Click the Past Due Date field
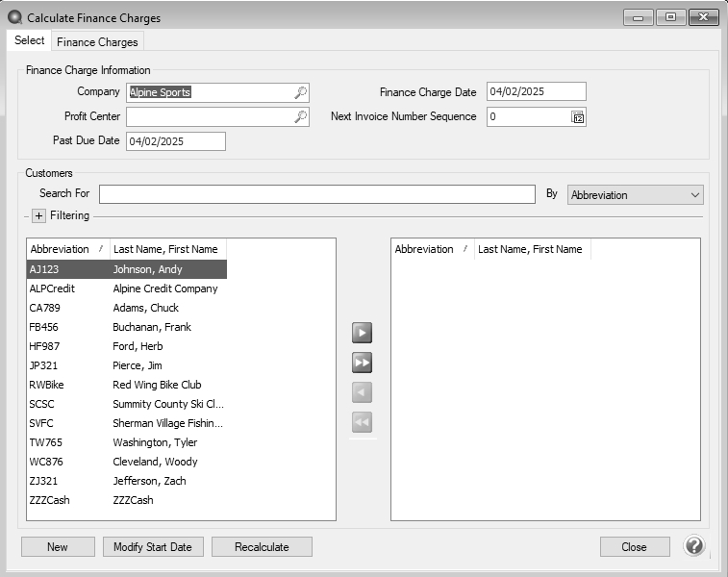The height and width of the screenshot is (577, 728). [175, 141]
